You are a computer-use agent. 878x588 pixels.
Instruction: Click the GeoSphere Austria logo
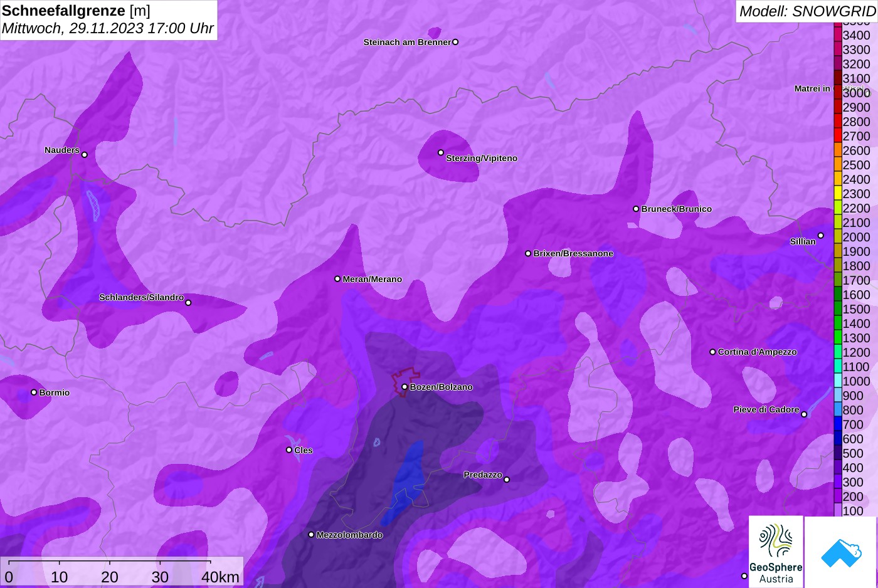pos(776,552)
